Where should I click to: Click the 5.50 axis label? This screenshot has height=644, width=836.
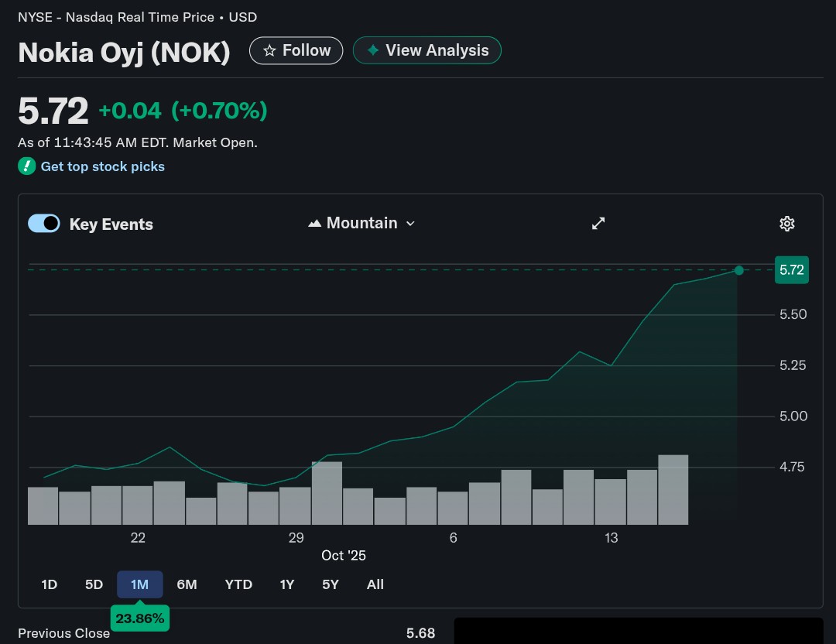pyautogui.click(x=793, y=314)
